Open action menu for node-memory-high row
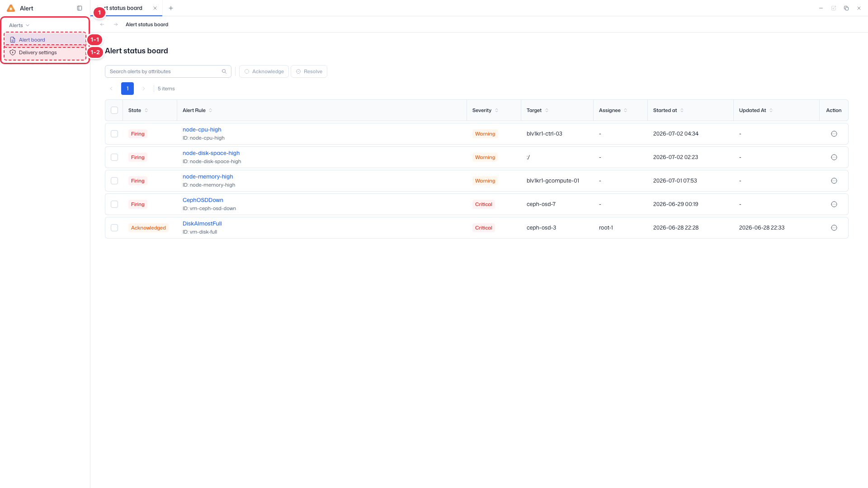The image size is (868, 488). coord(834,181)
